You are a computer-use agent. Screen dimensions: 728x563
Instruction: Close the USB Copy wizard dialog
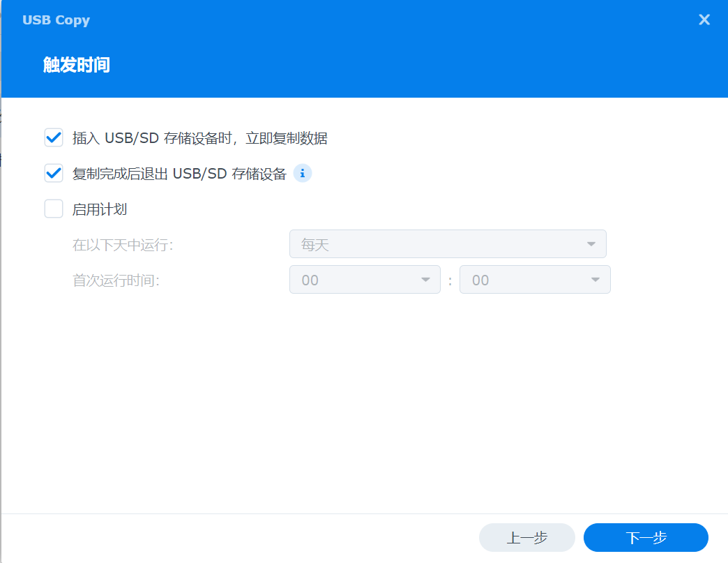pyautogui.click(x=704, y=20)
